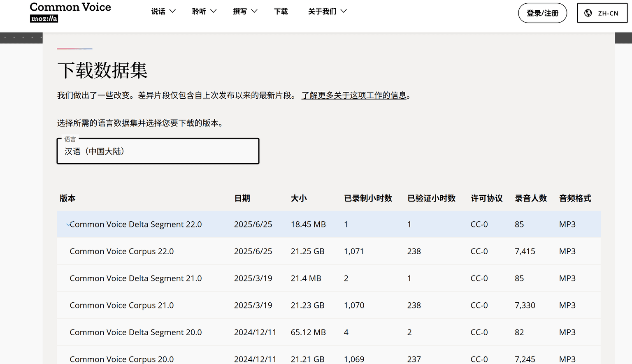Expand the 撰写 menu chevron
632x364 pixels.
pos(254,11)
